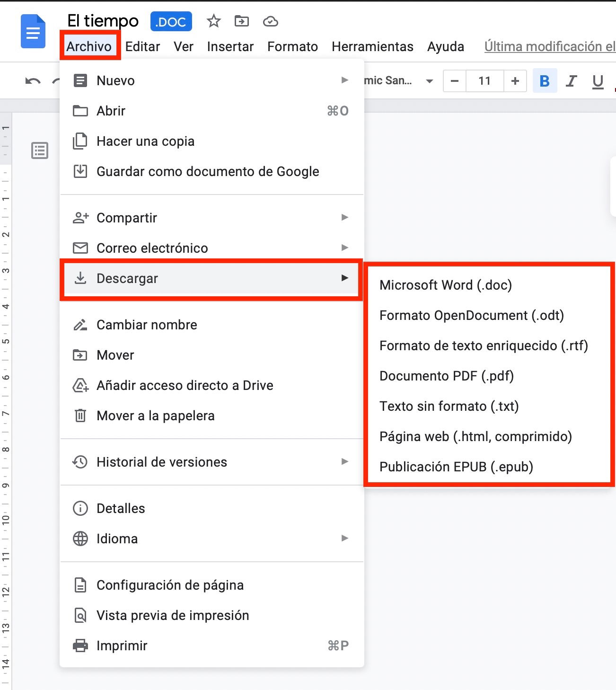
Task: Select Añadir acceso directo a Drive
Action: pos(212,385)
